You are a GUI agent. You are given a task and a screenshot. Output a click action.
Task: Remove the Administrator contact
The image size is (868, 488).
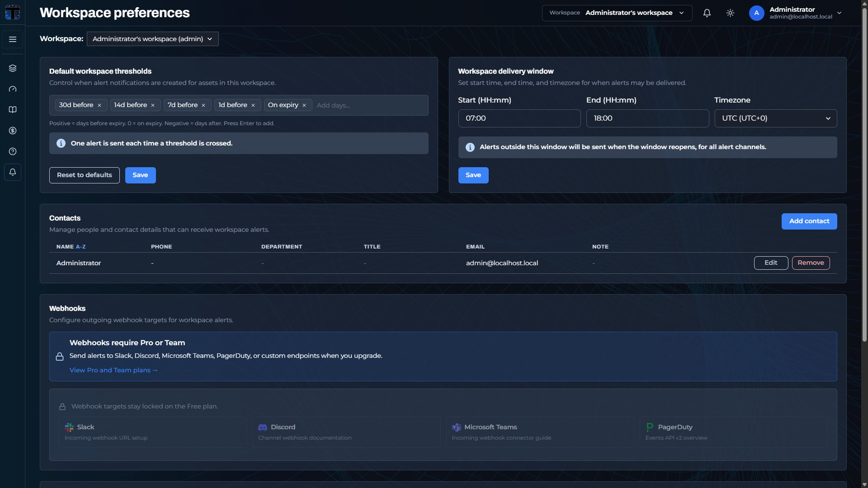pyautogui.click(x=811, y=263)
